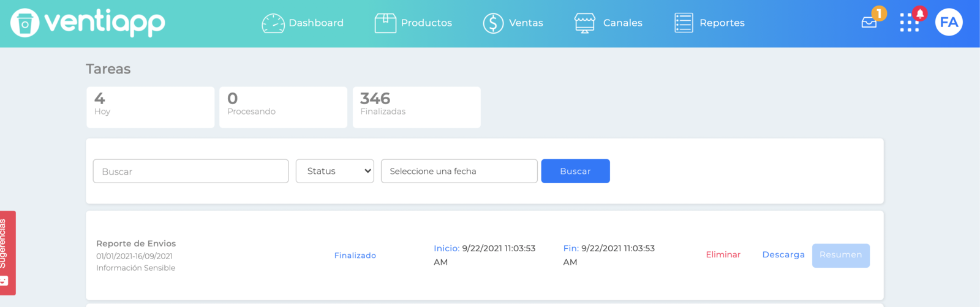Screen dimensions: 980x307
Task: Click the Dashboard gauge icon
Action: point(273,23)
